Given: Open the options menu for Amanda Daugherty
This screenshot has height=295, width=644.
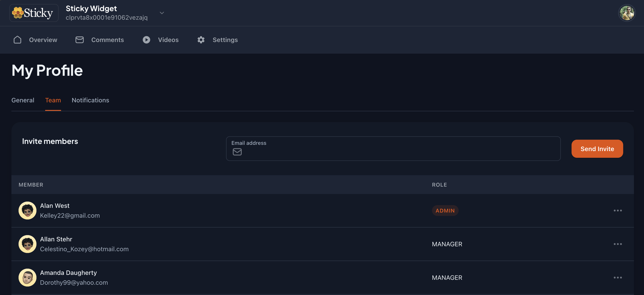Looking at the screenshot, I should (x=617, y=278).
